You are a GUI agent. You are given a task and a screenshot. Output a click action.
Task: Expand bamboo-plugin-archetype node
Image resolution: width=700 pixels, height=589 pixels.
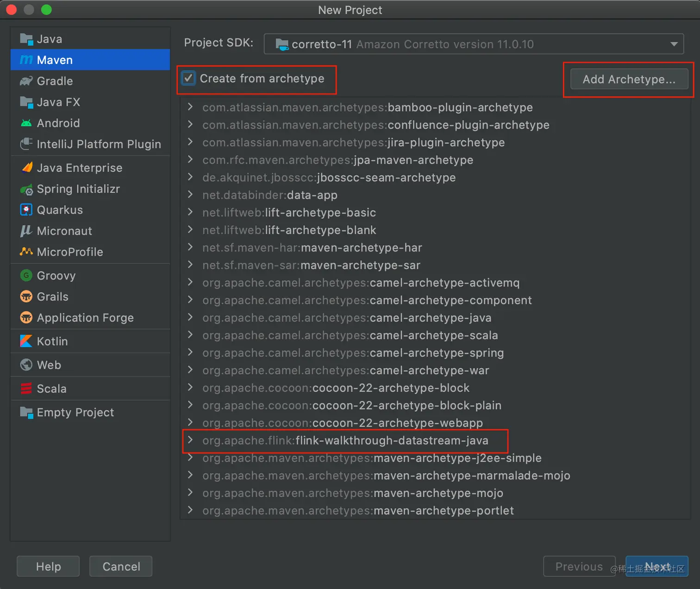click(190, 107)
